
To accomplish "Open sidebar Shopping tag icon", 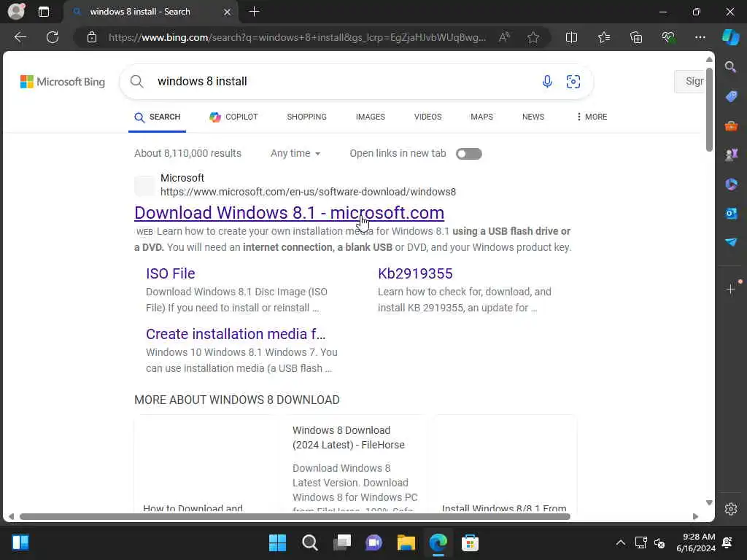I will pyautogui.click(x=731, y=96).
